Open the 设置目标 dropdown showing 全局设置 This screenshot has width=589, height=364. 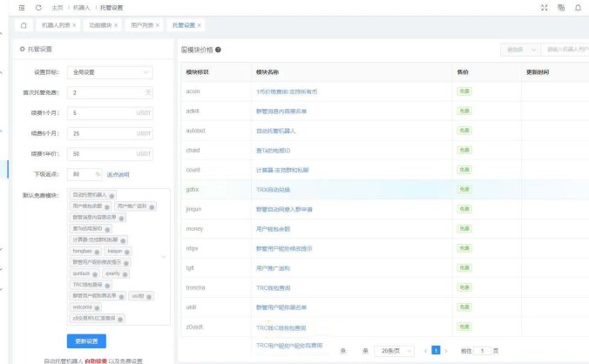coord(110,72)
